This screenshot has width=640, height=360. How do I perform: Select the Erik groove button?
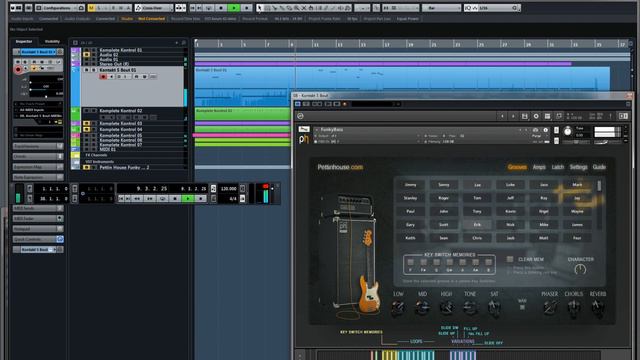477,224
